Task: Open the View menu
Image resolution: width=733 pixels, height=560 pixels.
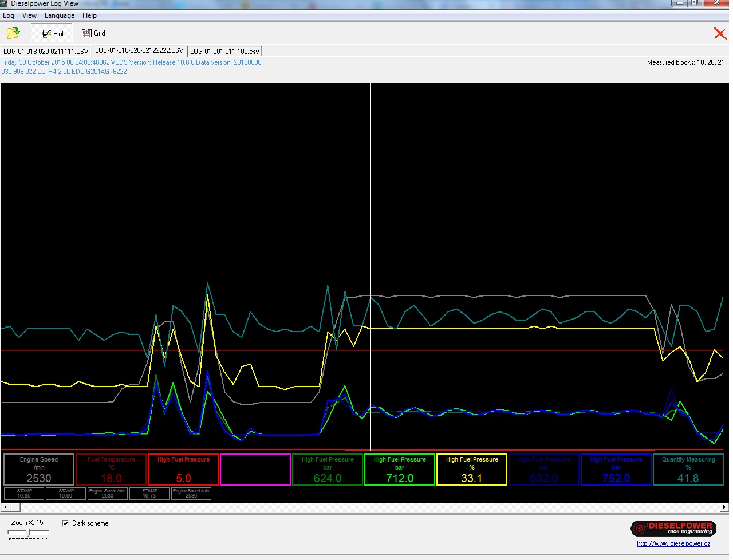Action: 29,15
